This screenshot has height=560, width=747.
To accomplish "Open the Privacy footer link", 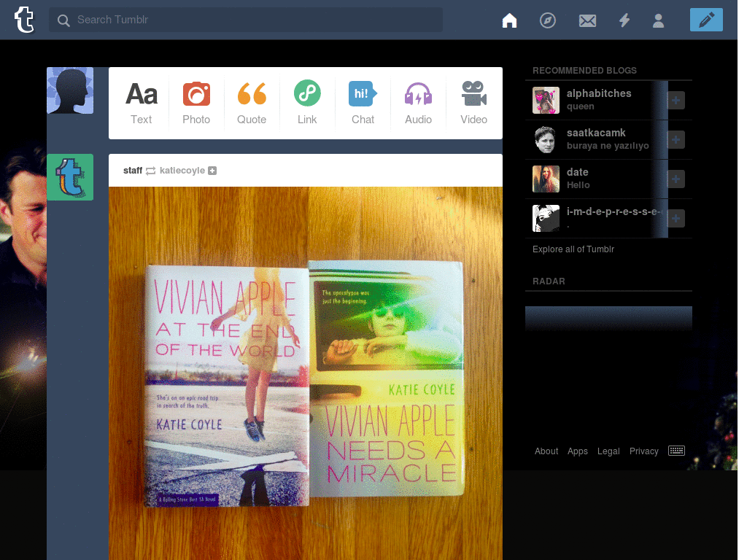I will click(643, 451).
